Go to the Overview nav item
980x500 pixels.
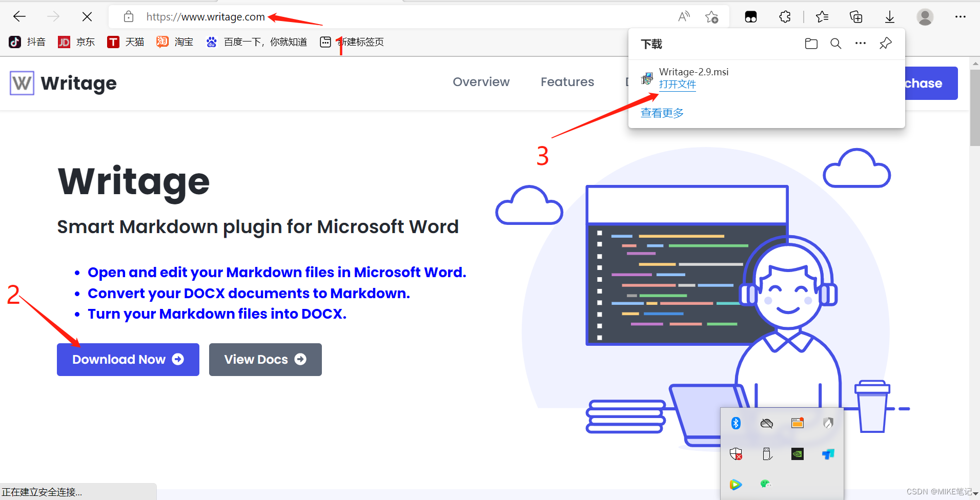481,82
